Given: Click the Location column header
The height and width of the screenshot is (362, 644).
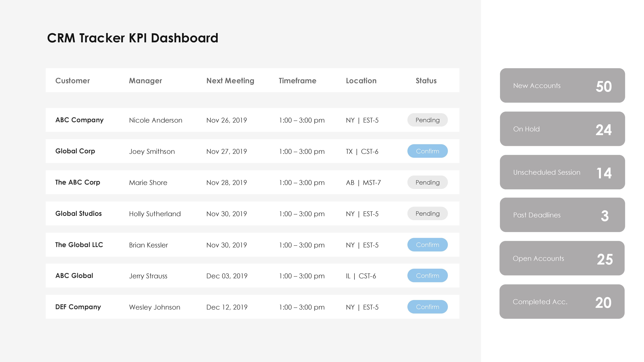Looking at the screenshot, I should [361, 81].
